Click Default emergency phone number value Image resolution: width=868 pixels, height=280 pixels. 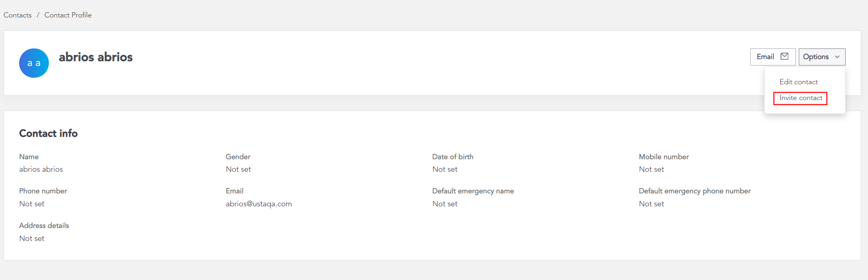(651, 204)
